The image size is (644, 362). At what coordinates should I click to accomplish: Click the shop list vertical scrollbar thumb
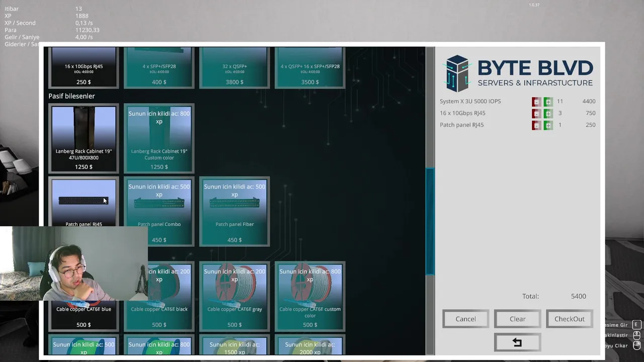pyautogui.click(x=430, y=222)
